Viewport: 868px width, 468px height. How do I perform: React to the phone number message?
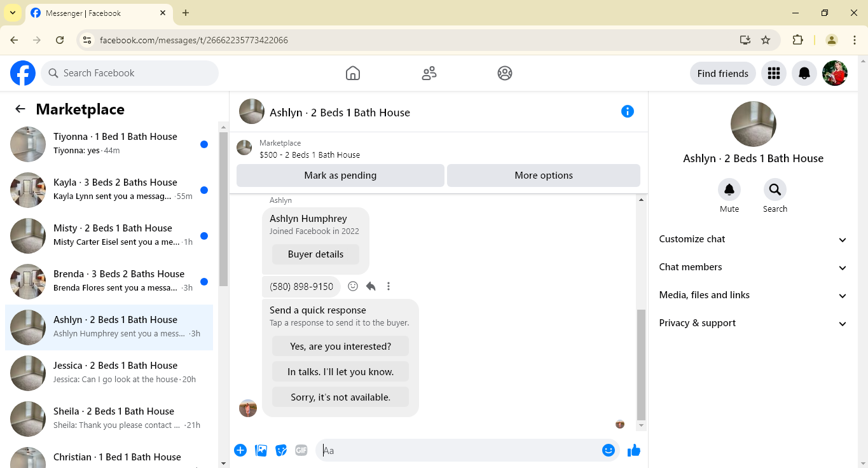353,286
